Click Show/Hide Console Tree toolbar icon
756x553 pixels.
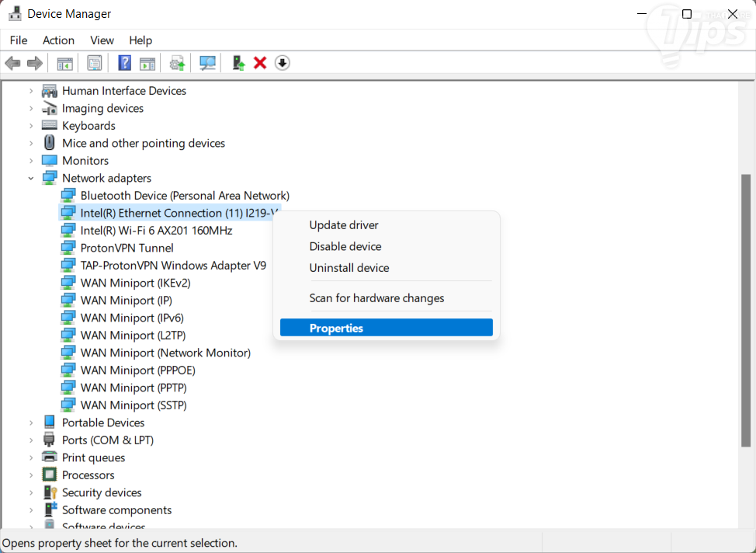(x=64, y=63)
